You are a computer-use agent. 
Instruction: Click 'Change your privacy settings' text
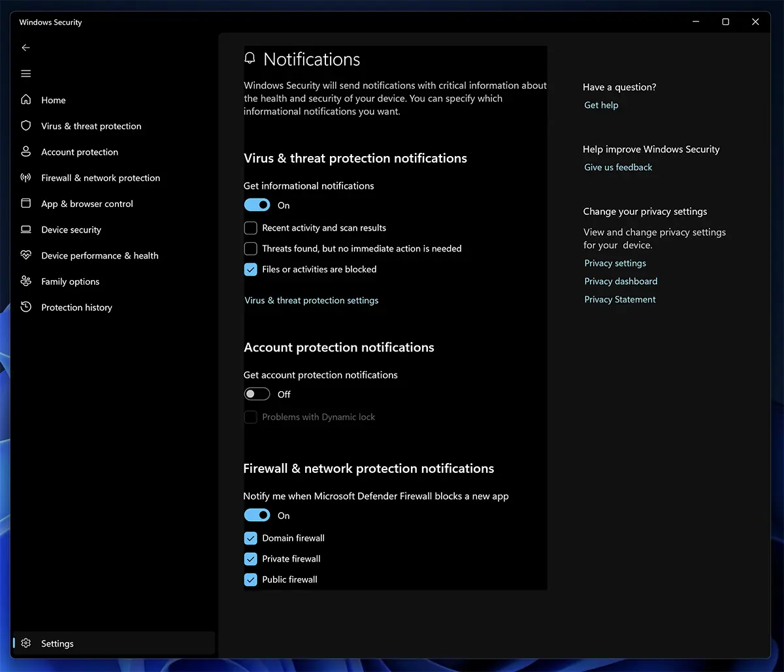pyautogui.click(x=645, y=212)
